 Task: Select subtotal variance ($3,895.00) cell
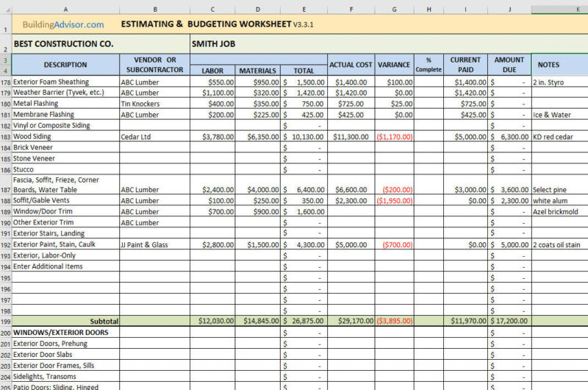[394, 321]
